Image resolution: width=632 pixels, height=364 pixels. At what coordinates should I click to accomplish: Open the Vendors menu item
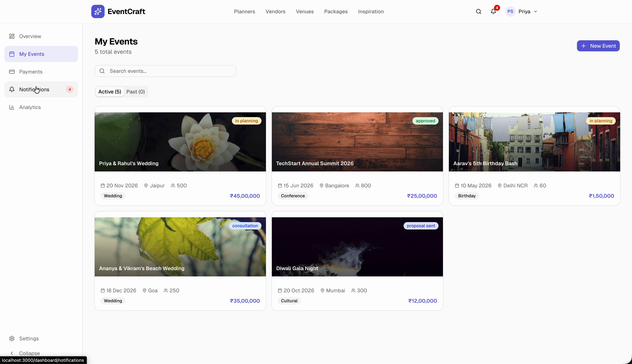(275, 11)
